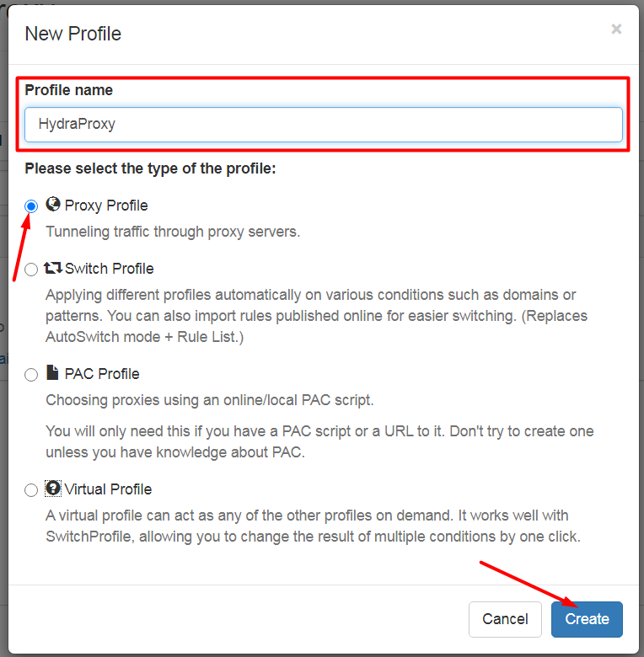The height and width of the screenshot is (657, 644).
Task: Click the "Switch Profile" label text
Action: (110, 269)
